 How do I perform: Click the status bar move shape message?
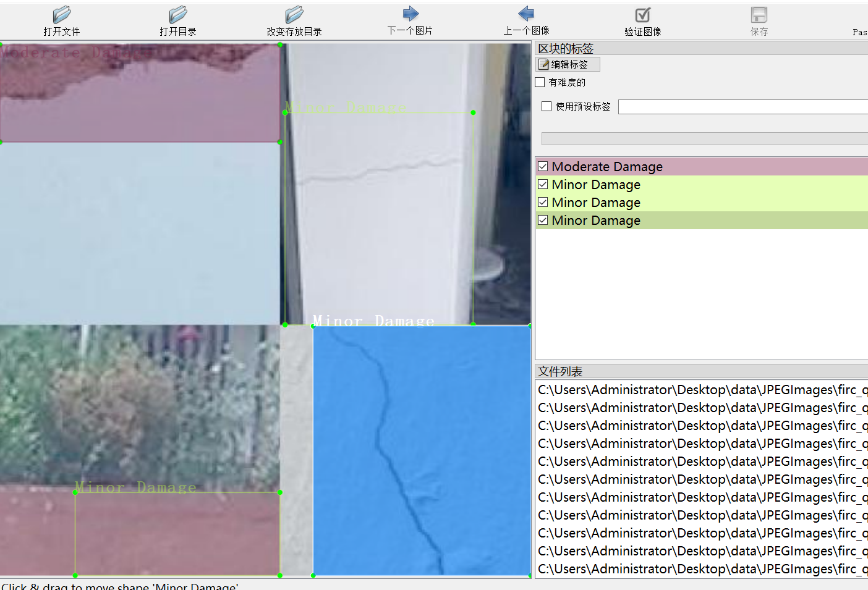coord(120,586)
